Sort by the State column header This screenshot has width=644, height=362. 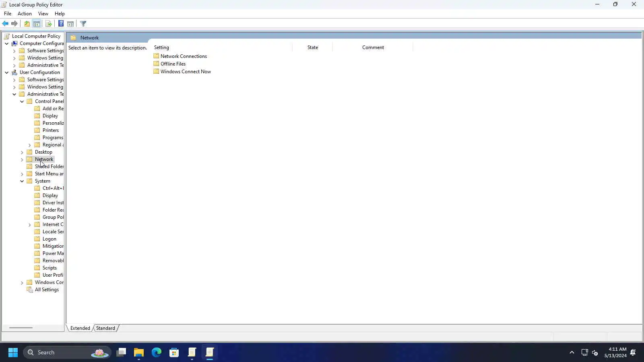pyautogui.click(x=313, y=47)
